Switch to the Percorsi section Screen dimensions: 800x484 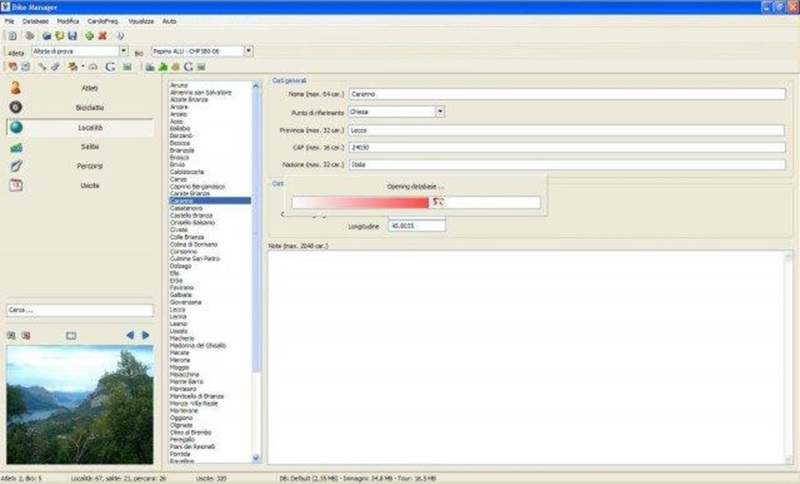tap(80, 166)
